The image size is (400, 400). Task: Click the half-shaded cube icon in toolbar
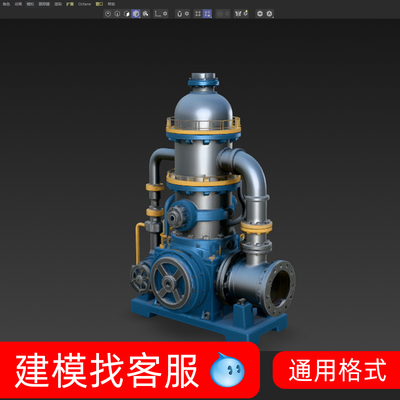[127, 14]
